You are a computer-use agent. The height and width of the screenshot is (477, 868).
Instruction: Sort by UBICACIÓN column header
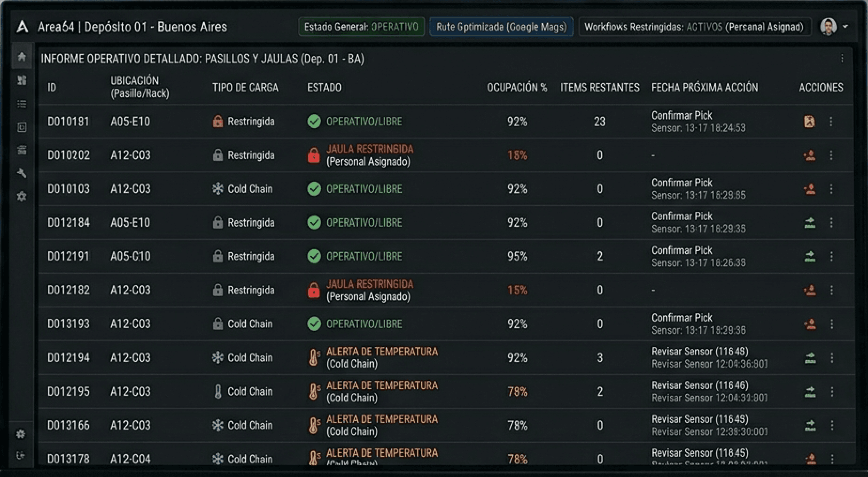coord(139,87)
